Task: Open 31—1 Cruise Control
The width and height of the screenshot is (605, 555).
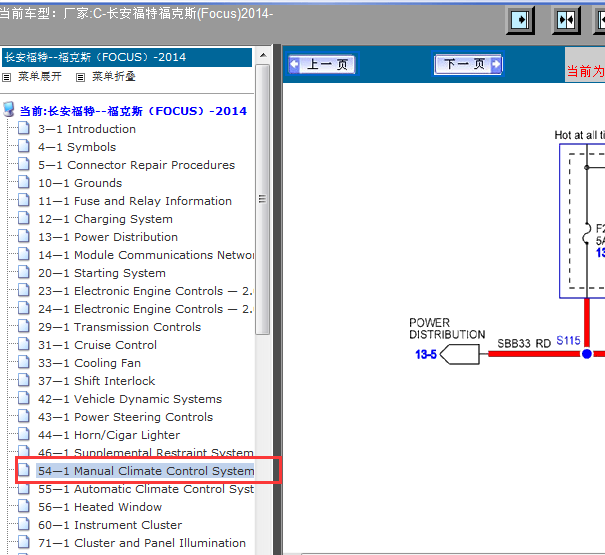Action: point(97,345)
